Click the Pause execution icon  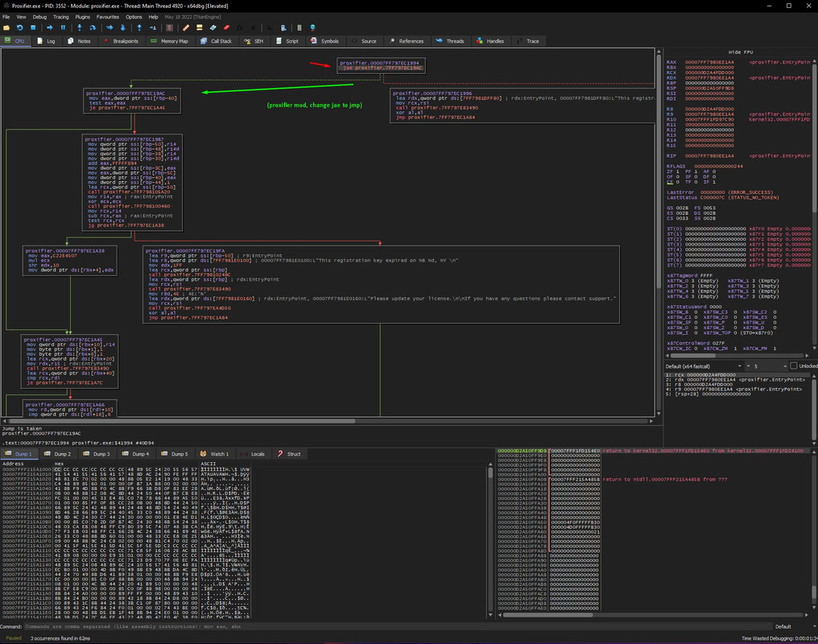coord(63,27)
